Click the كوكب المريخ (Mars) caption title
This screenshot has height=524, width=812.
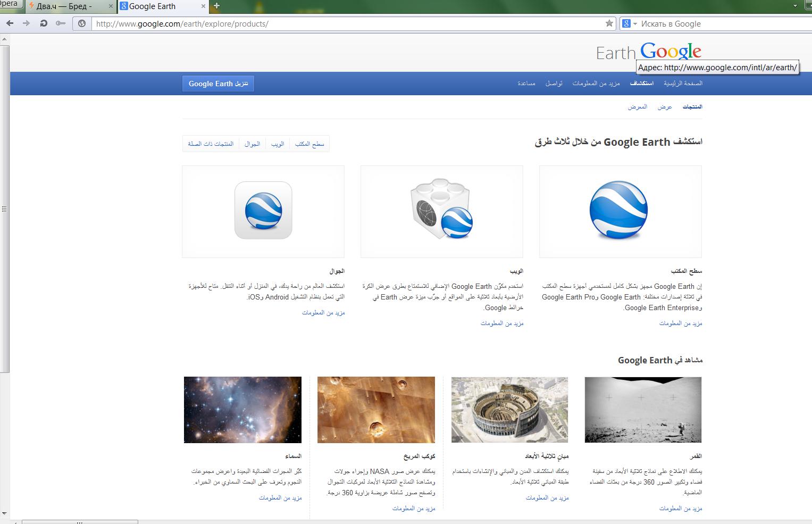pos(420,456)
